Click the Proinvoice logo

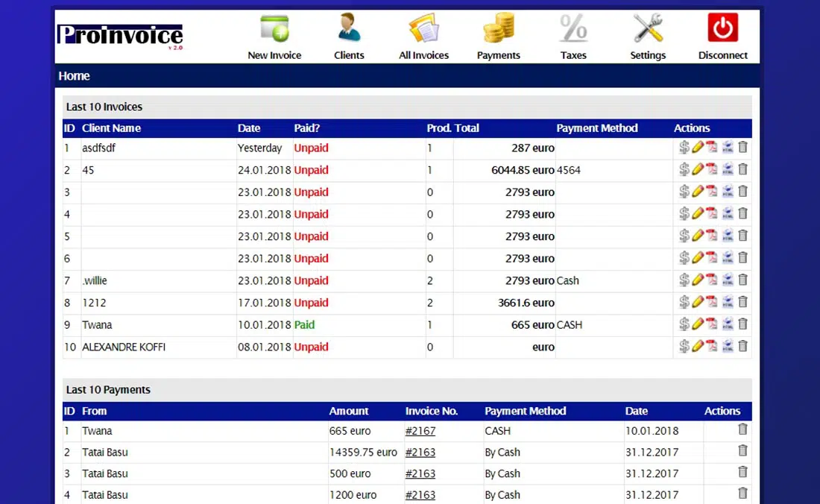[120, 35]
